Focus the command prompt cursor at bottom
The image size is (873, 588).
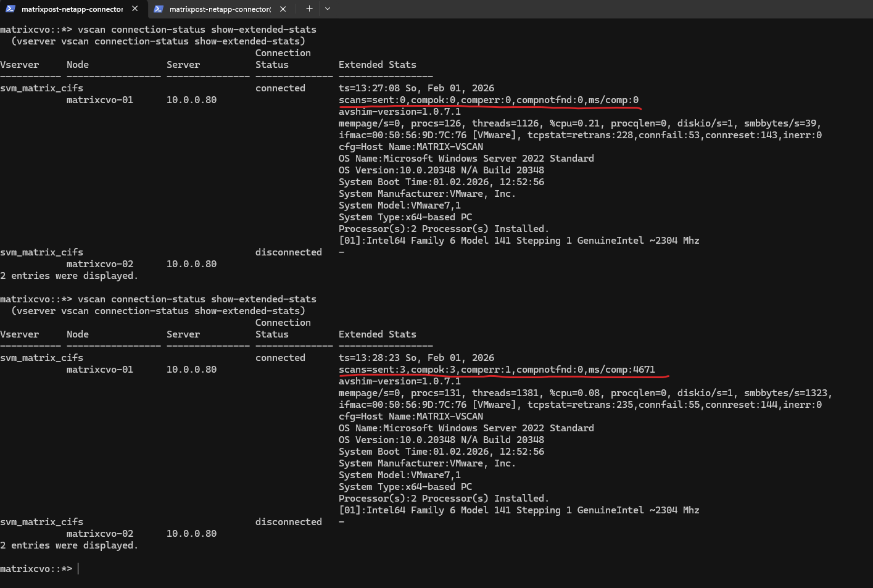click(x=78, y=568)
